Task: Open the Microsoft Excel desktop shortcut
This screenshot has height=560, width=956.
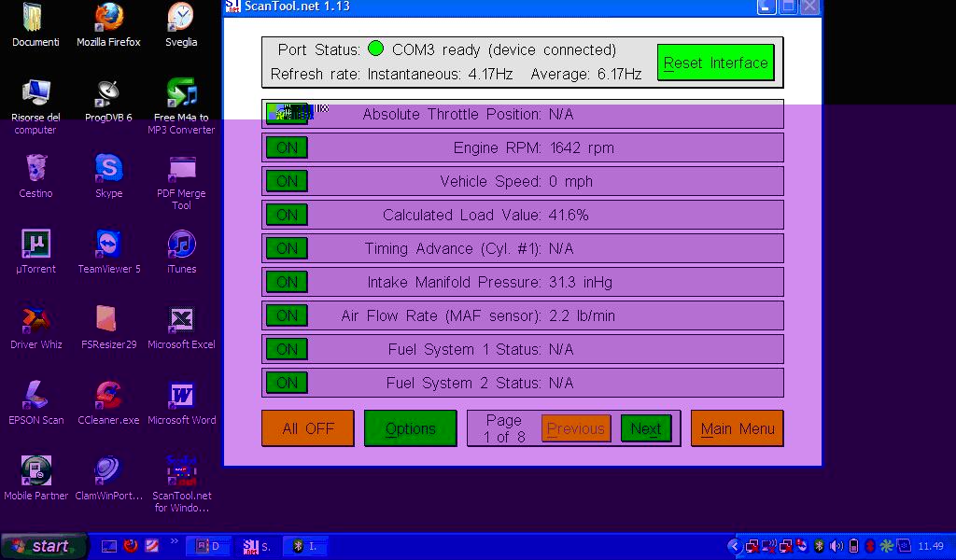Action: point(181,328)
